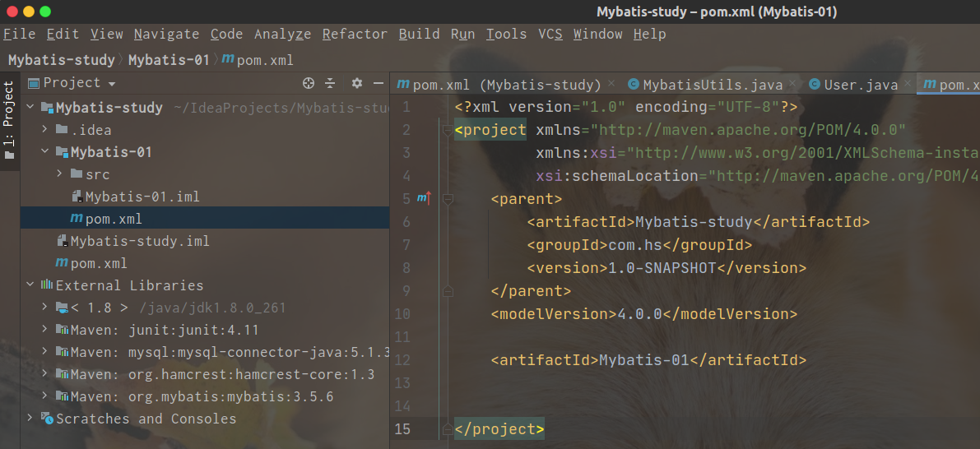The height and width of the screenshot is (449, 980).
Task: Expand the hamcrest-core:1.3 library node
Action: [x=45, y=374]
